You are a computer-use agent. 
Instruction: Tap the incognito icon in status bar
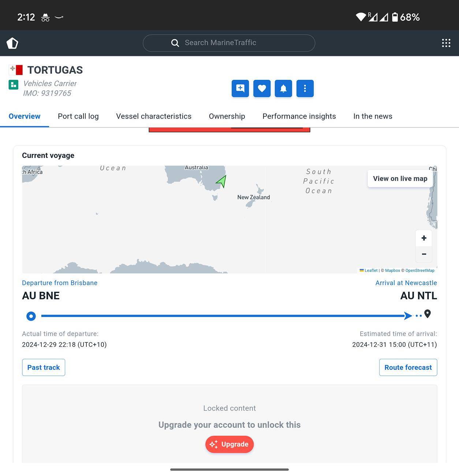(45, 17)
